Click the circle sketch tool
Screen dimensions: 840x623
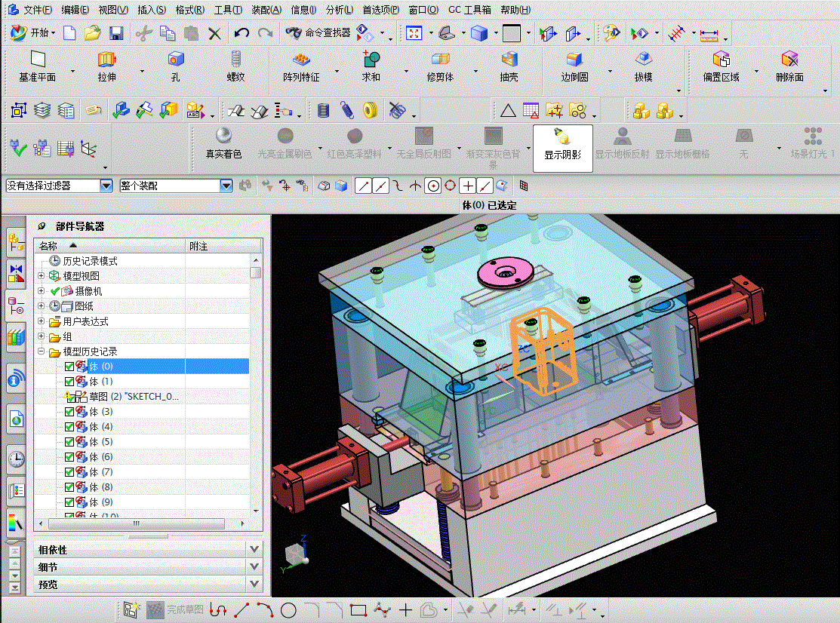point(288,609)
